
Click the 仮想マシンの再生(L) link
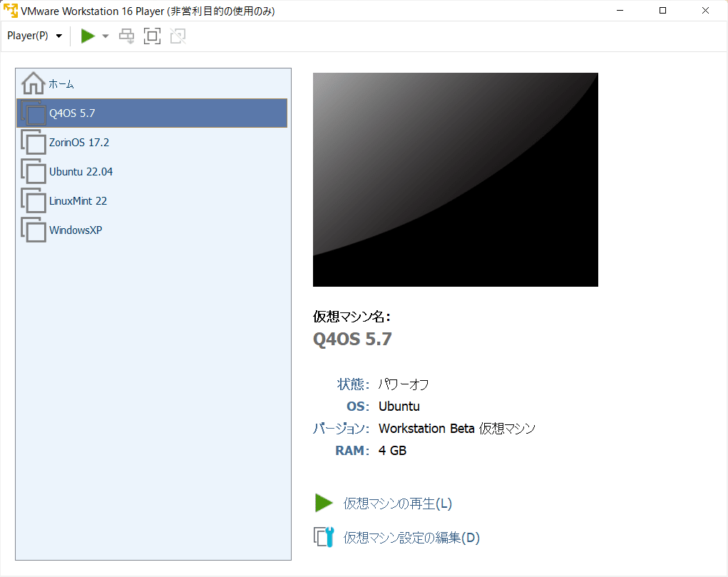click(397, 503)
